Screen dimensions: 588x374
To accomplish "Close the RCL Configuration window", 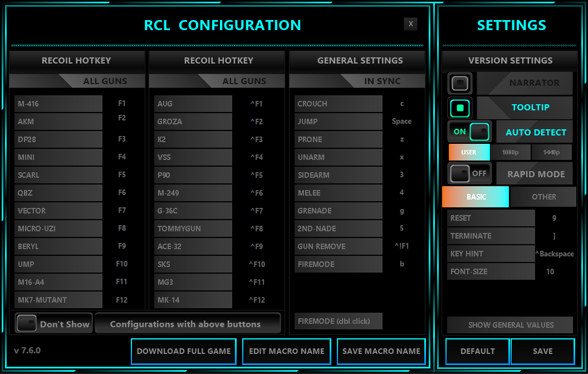I will 410,23.
